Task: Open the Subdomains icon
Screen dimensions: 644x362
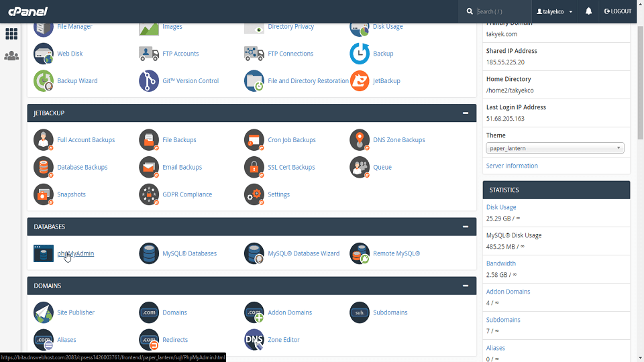Action: pyautogui.click(x=360, y=312)
